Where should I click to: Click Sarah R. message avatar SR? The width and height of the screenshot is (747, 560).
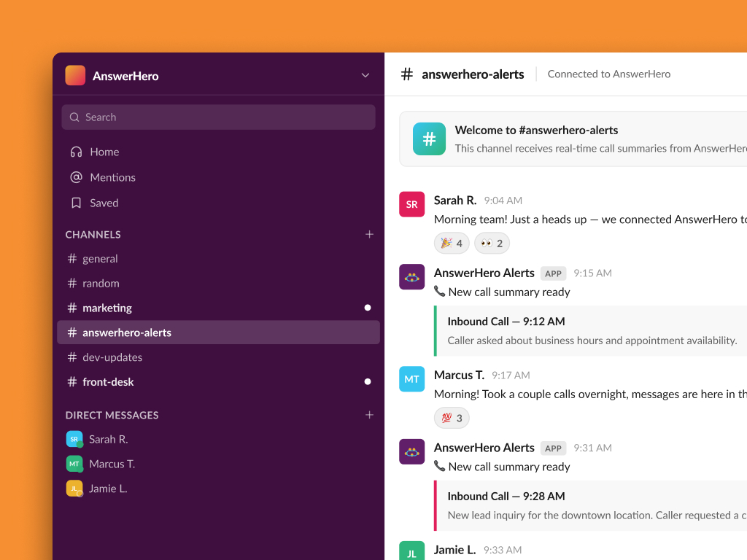click(x=411, y=204)
